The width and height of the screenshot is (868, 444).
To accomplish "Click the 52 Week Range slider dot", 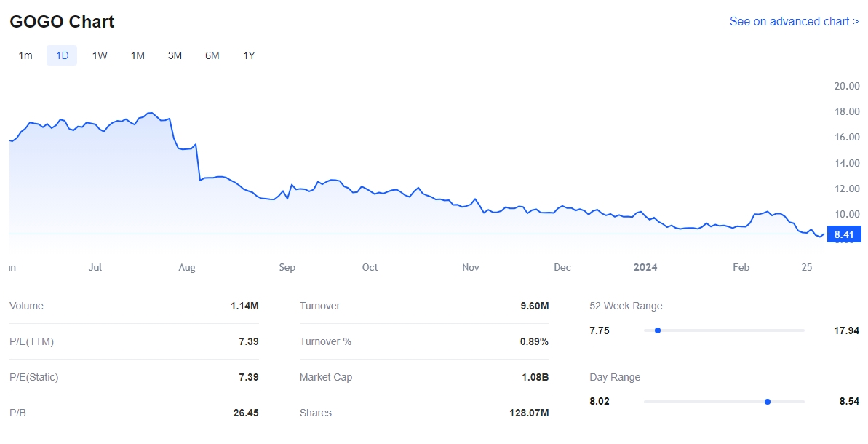I will (x=658, y=330).
